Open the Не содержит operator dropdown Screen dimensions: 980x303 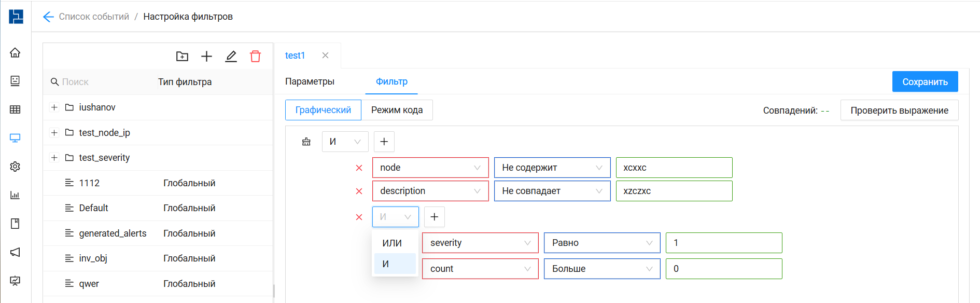click(x=552, y=168)
